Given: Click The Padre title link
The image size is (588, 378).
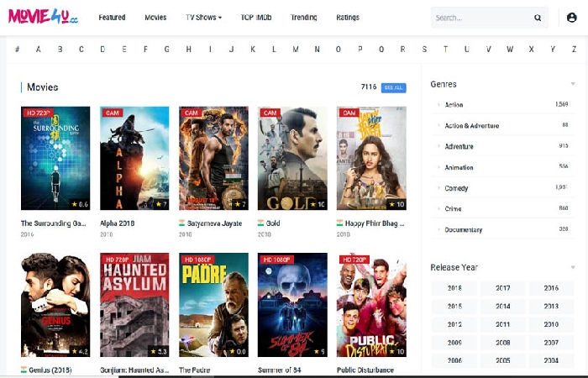Looking at the screenshot, I should pyautogui.click(x=195, y=370).
